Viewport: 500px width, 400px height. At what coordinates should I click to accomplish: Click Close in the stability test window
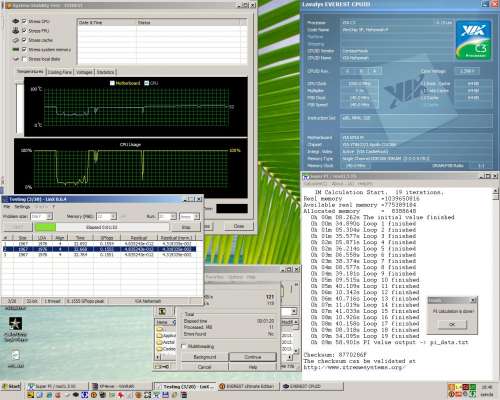(239, 226)
